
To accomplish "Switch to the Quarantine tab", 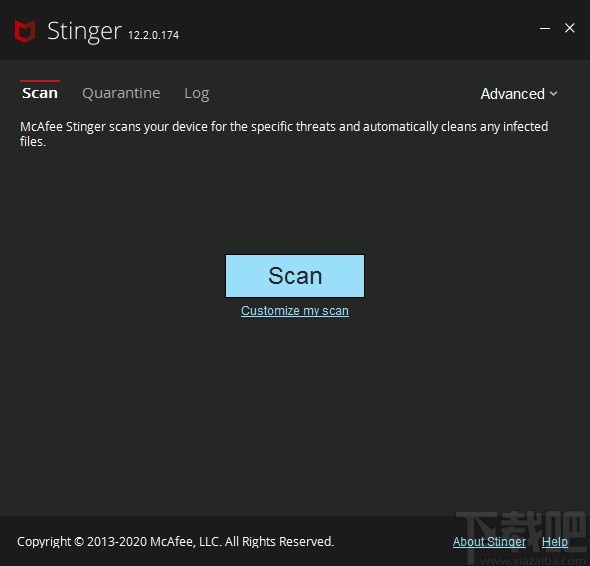I will point(121,93).
